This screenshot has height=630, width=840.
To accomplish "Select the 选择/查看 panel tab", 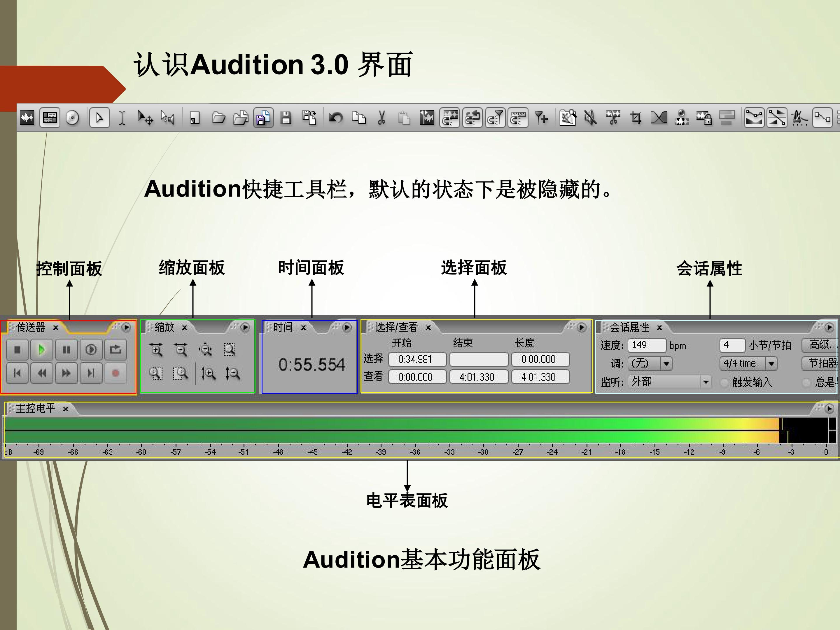I will click(396, 327).
